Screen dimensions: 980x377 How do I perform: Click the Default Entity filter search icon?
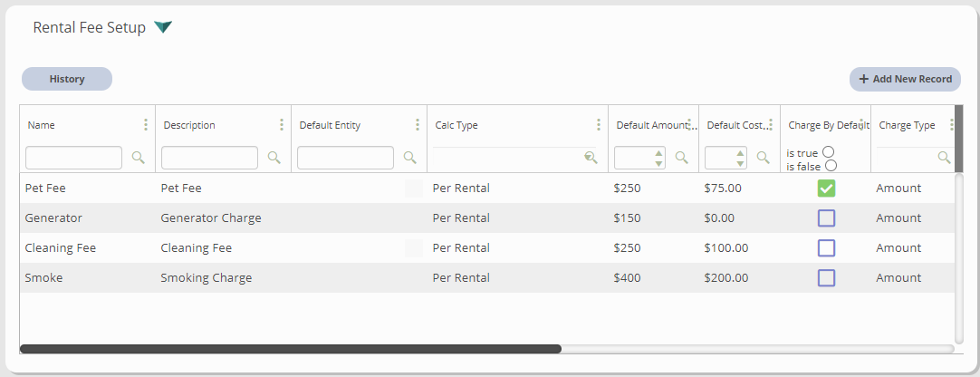pos(410,158)
